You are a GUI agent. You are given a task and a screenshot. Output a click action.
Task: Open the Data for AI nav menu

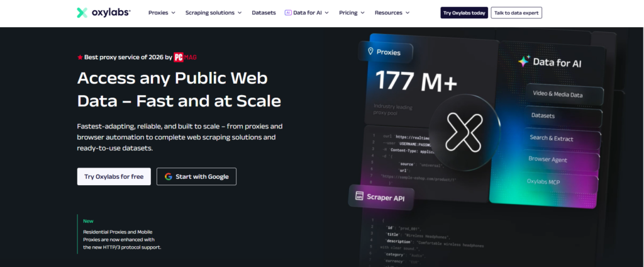[307, 13]
